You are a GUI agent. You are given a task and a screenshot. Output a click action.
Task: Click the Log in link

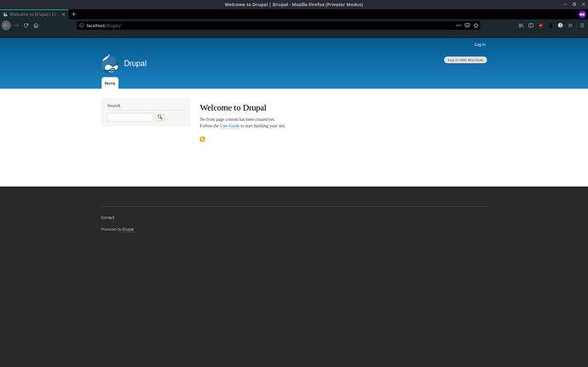click(480, 44)
